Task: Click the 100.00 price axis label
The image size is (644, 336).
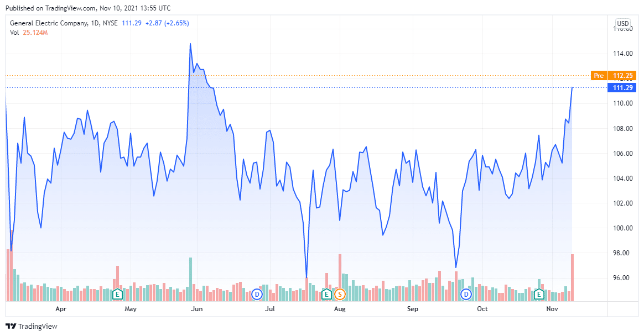Action: coord(622,228)
